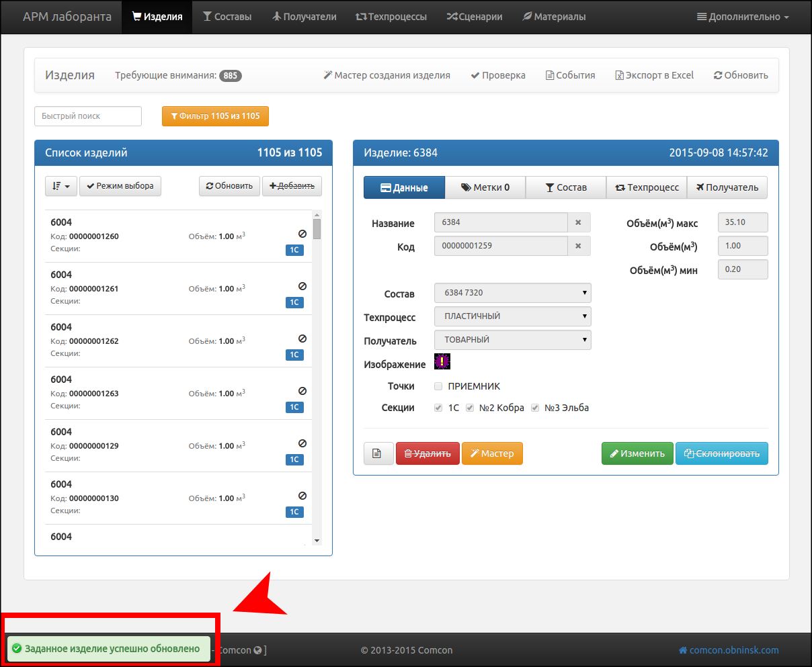Switch to the Данные tab
The height and width of the screenshot is (667, 812).
tap(404, 187)
